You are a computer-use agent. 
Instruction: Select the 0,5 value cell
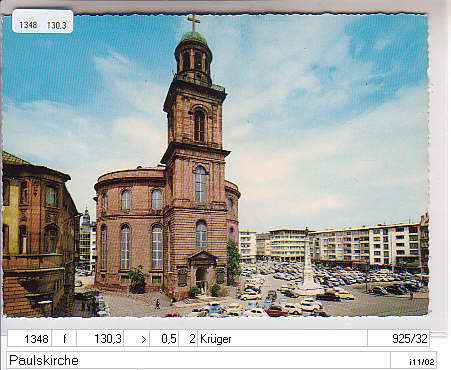coord(164,339)
